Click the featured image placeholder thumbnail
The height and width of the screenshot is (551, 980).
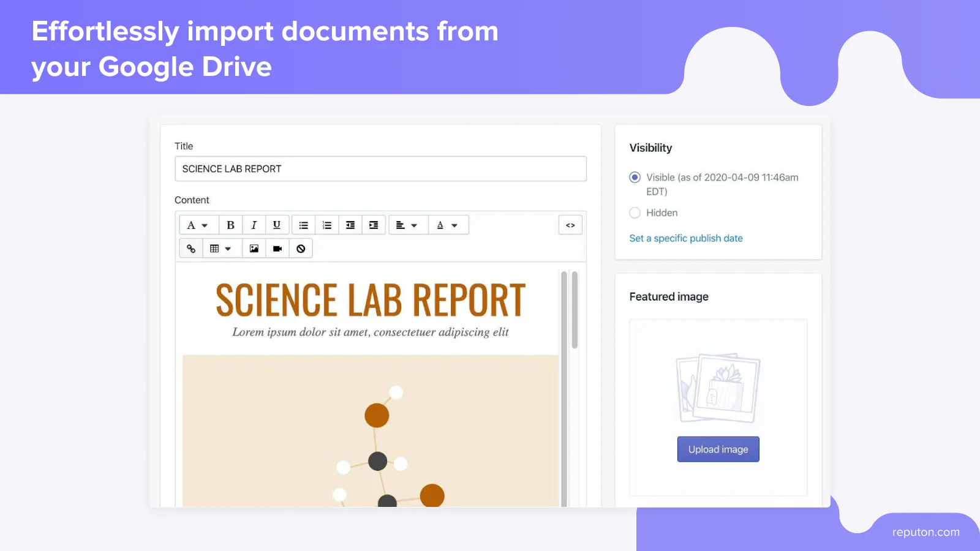[x=718, y=388]
